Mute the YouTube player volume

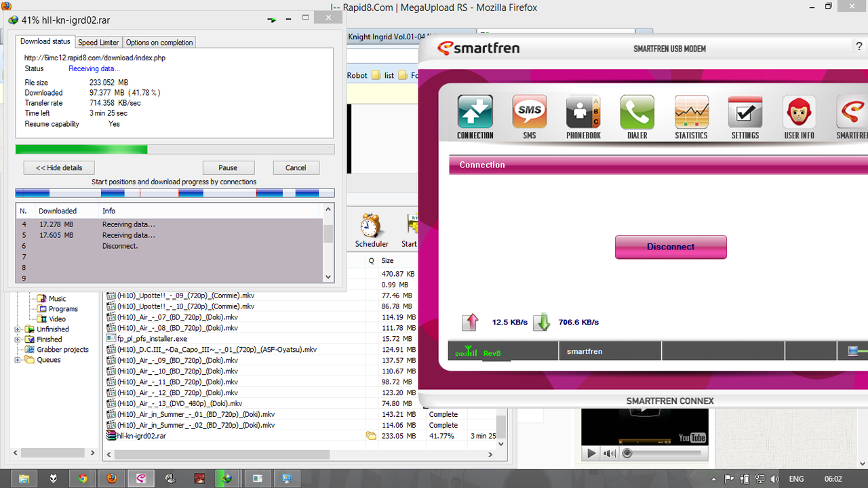[x=610, y=453]
